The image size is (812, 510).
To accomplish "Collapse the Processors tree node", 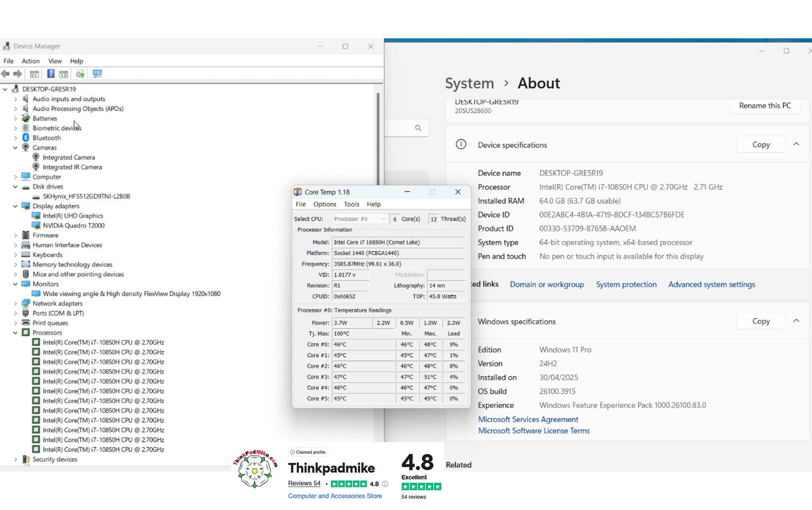I will (x=16, y=333).
